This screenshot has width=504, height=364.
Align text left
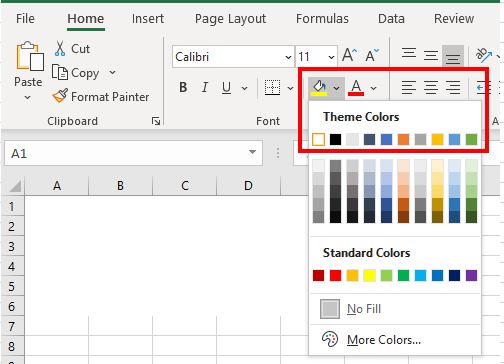409,88
